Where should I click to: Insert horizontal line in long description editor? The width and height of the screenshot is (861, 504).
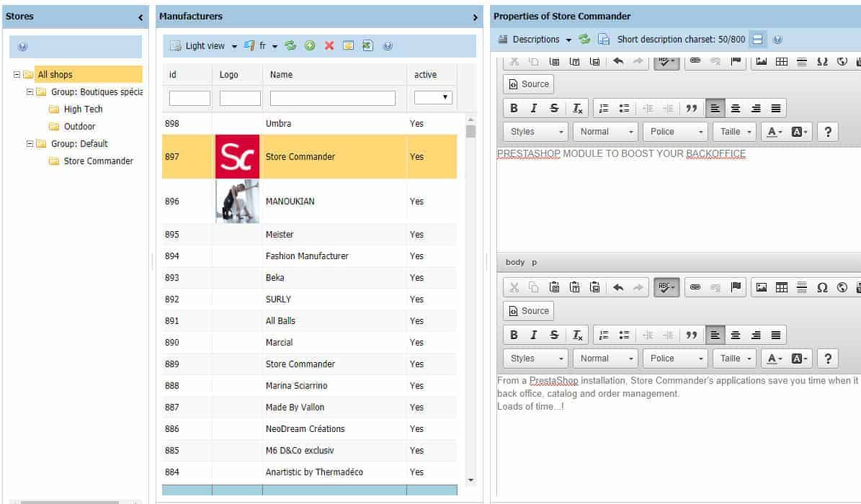pyautogui.click(x=802, y=287)
